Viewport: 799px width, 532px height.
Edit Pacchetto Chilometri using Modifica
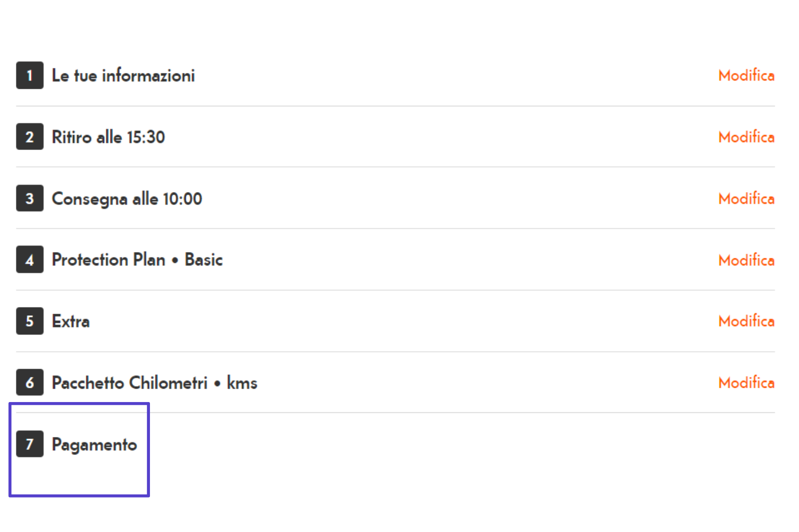[x=746, y=383]
